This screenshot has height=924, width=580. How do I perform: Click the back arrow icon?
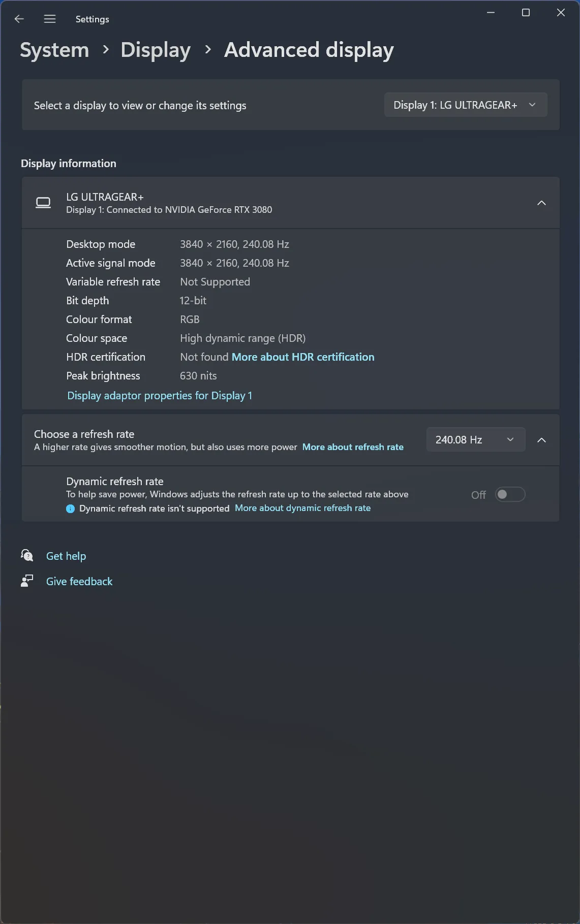pyautogui.click(x=19, y=19)
